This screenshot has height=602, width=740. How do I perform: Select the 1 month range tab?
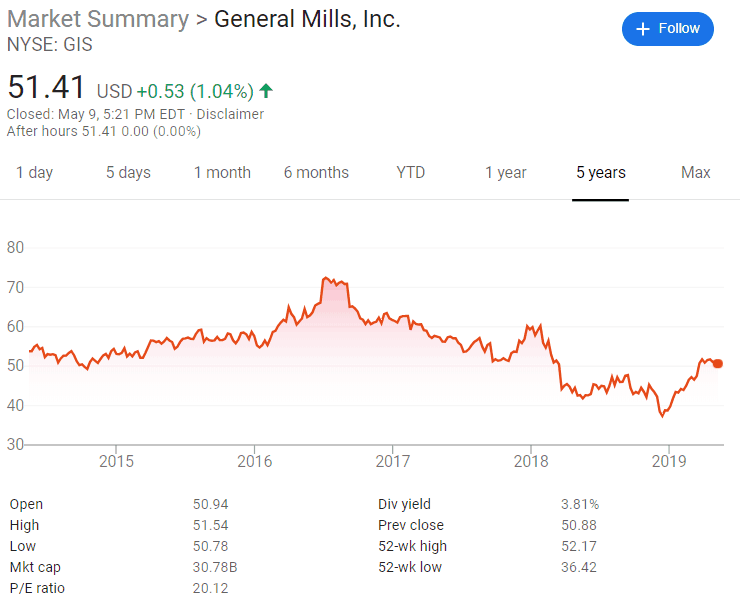coord(222,172)
